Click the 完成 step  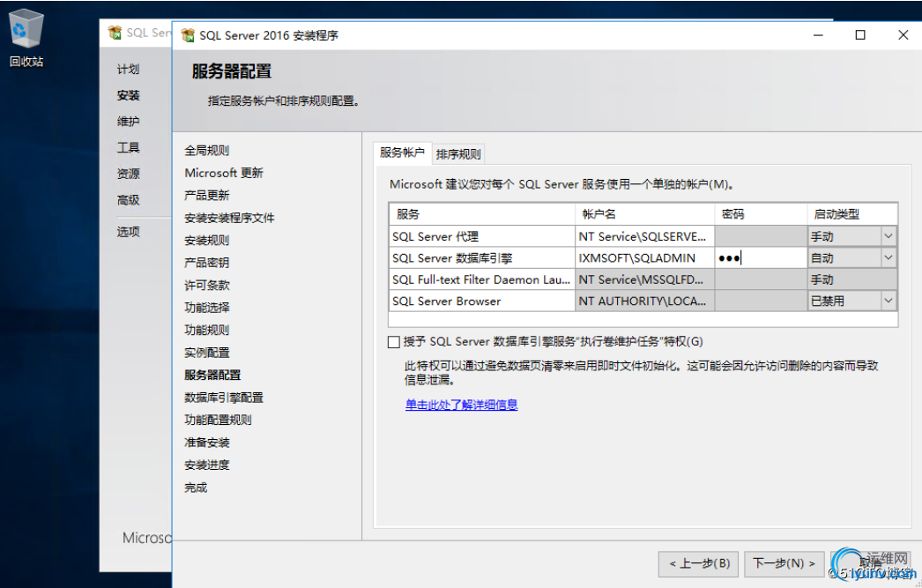[195, 488]
